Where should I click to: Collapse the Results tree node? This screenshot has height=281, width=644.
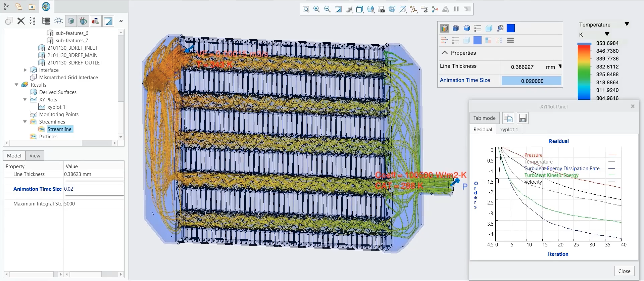[x=16, y=85]
